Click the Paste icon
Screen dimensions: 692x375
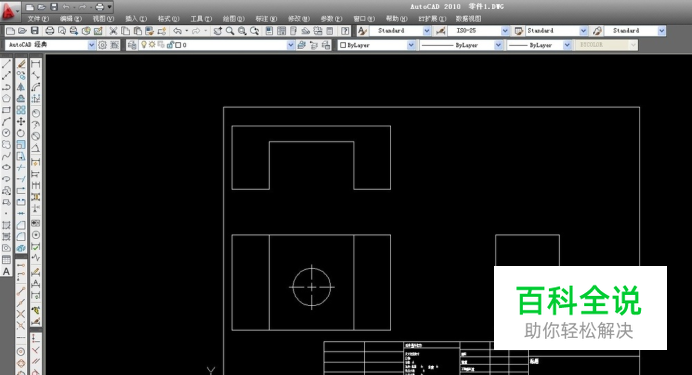tap(138, 31)
